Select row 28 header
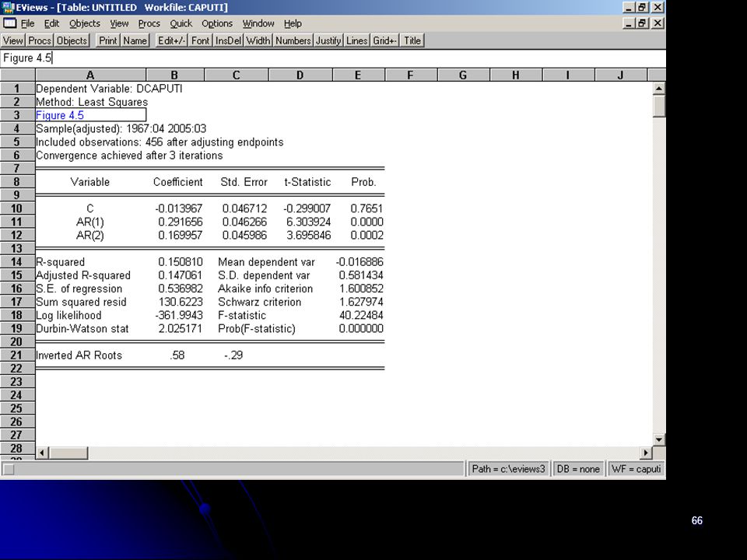 [17, 449]
